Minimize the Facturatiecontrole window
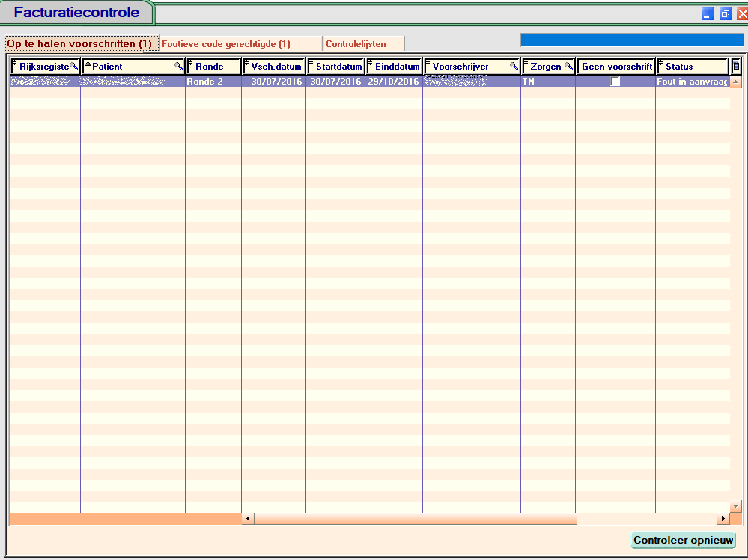The width and height of the screenshot is (748, 560). (x=707, y=14)
